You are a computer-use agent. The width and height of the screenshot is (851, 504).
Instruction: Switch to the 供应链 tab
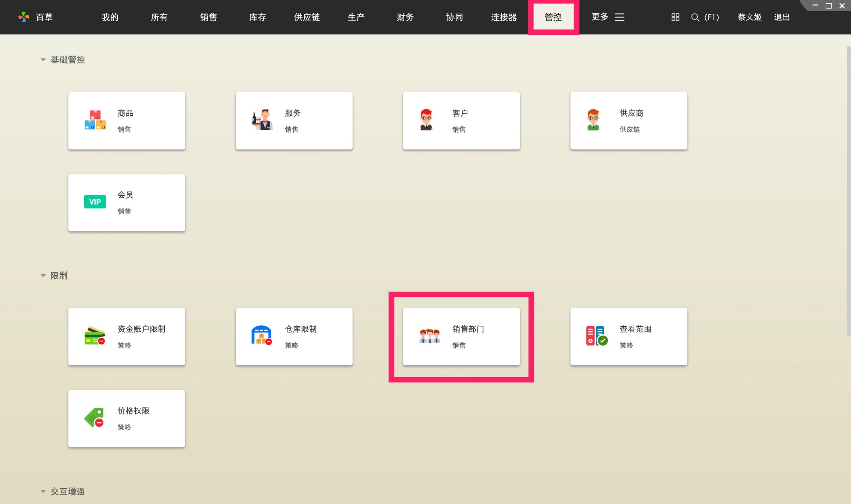coord(307,17)
